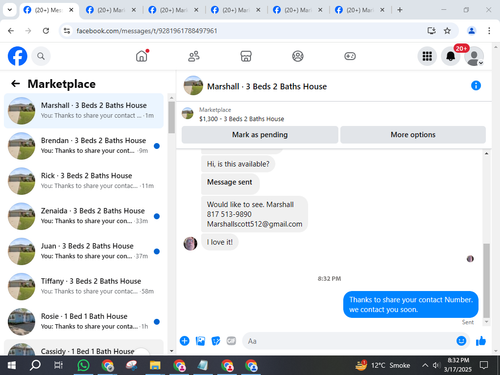
Task: Click the address bar URL
Action: (x=147, y=31)
